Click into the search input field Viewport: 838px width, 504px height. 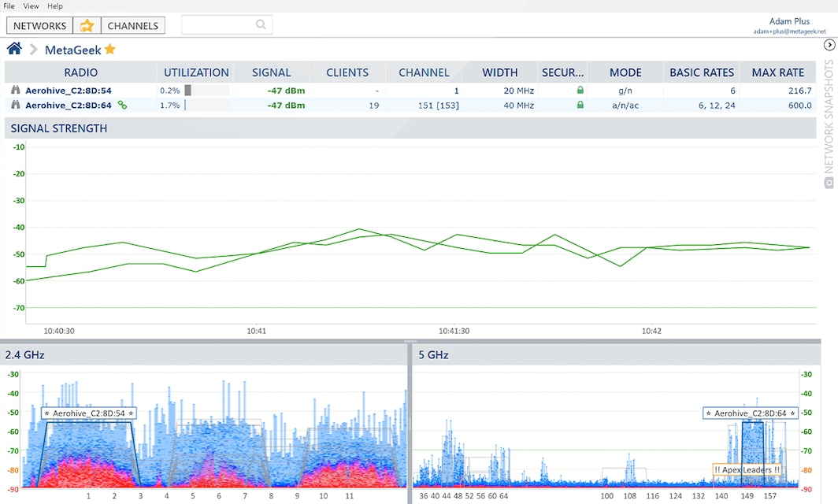[227, 24]
